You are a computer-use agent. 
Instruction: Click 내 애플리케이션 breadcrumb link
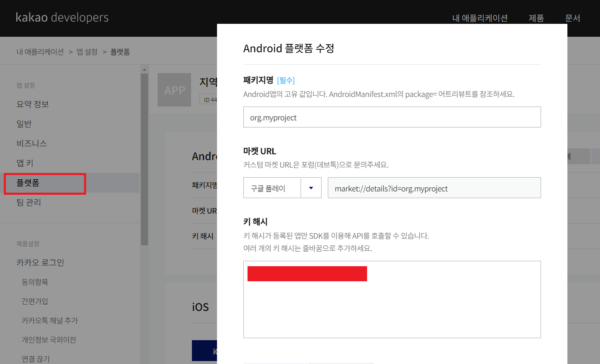pyautogui.click(x=40, y=52)
